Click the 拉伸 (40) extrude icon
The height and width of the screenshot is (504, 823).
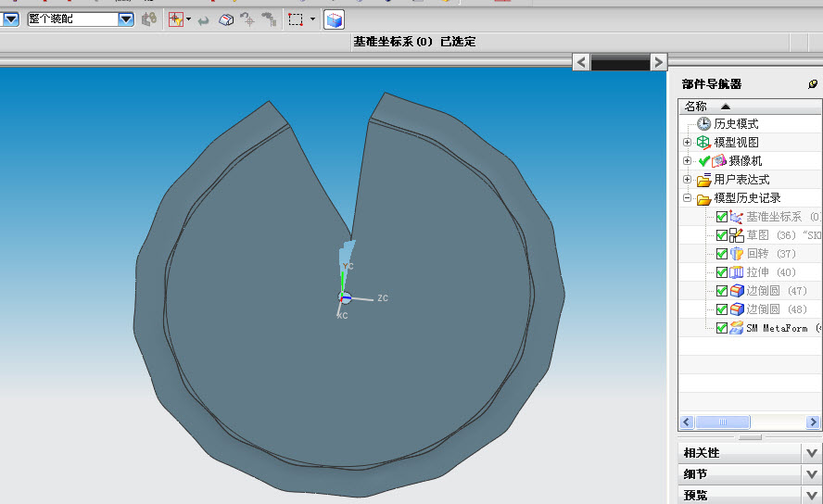(737, 272)
